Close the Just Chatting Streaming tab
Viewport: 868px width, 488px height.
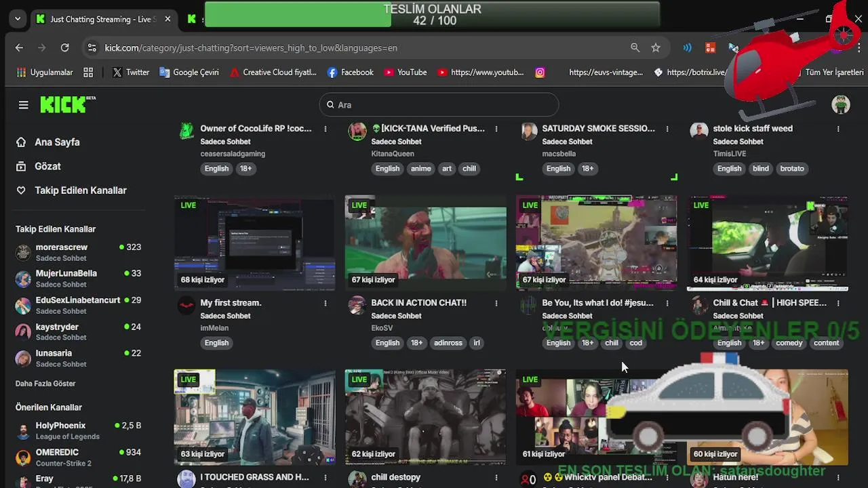(x=167, y=19)
